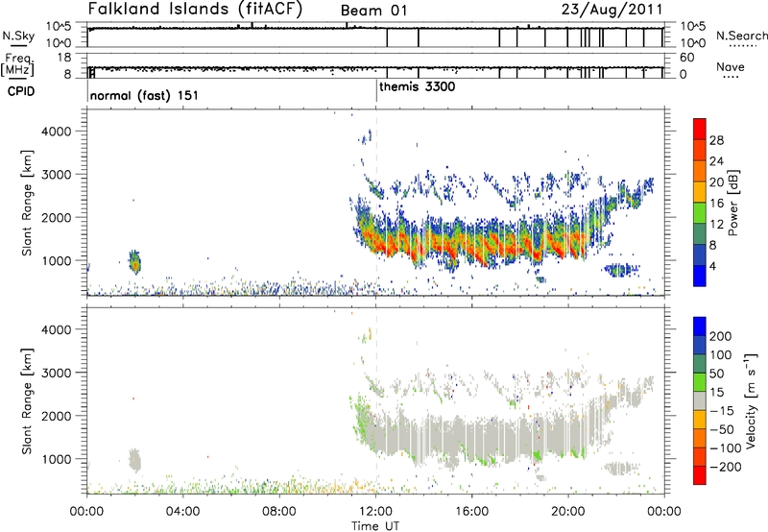Click the 'Falkland Islands (fitACF)' title
The image size is (768, 532).
coord(195,9)
